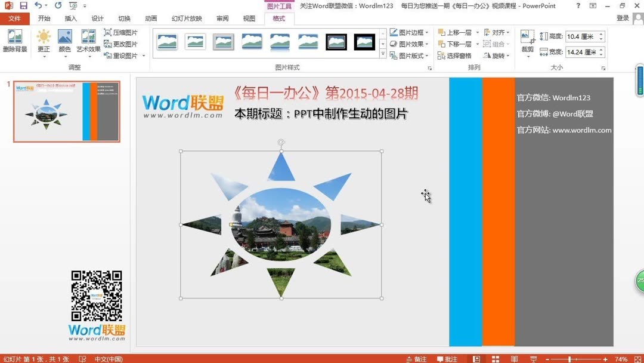The height and width of the screenshot is (363, 644).
Task: Open the Picture Styles gallery dropdown
Action: [x=383, y=54]
